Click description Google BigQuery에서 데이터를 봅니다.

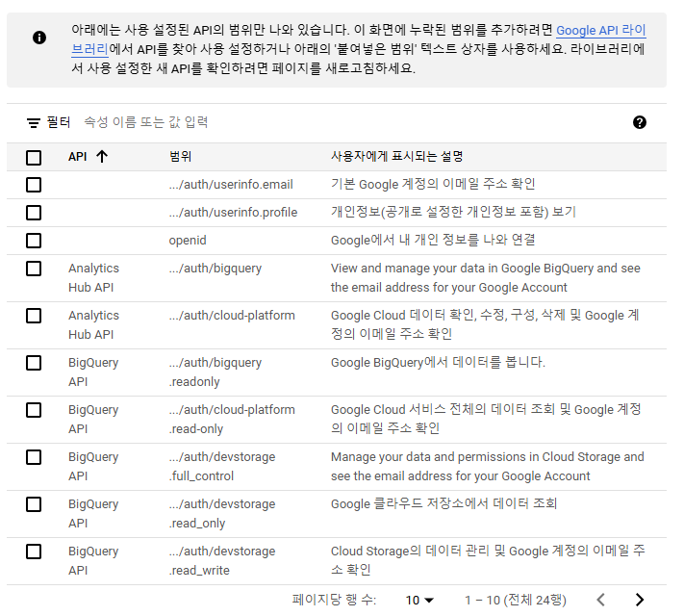pos(438,362)
